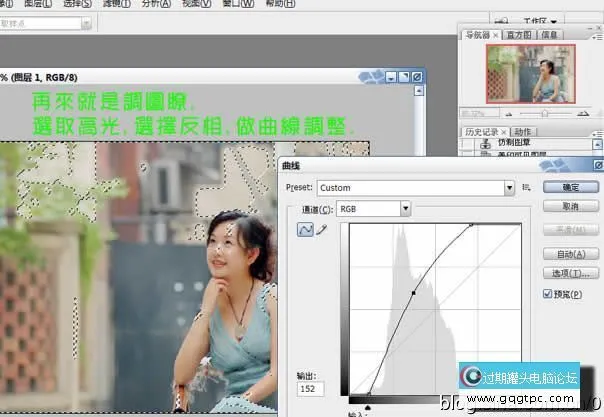This screenshot has height=417, width=604.
Task: Cancel curves with the 取消 button
Action: coord(571,206)
